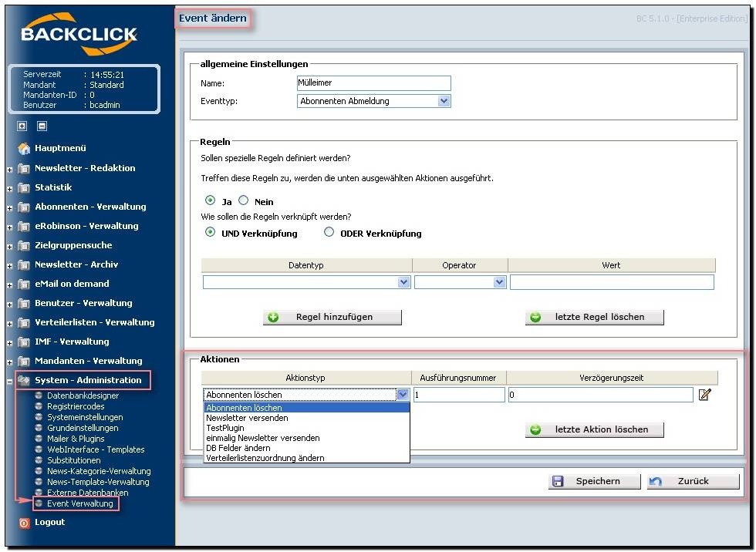Select the Nein radio button
Screen dimensions: 756x552
click(x=244, y=200)
